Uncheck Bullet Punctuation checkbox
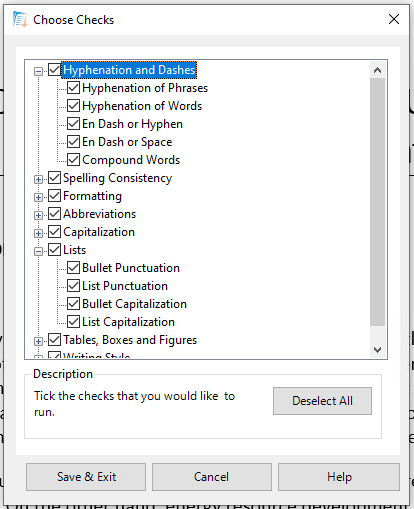The width and height of the screenshot is (414, 509). point(73,268)
